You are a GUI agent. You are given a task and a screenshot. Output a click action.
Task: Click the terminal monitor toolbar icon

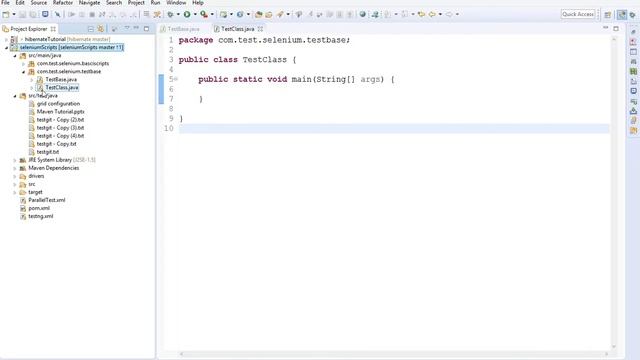click(x=45, y=14)
